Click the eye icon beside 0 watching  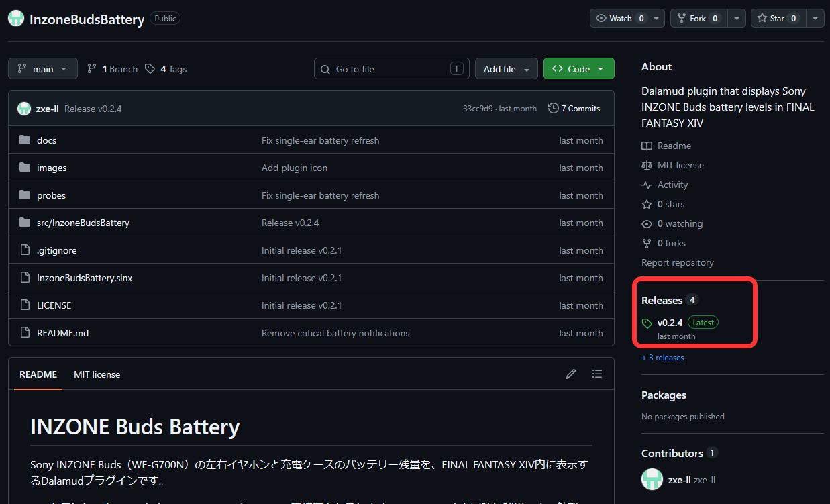(x=647, y=223)
